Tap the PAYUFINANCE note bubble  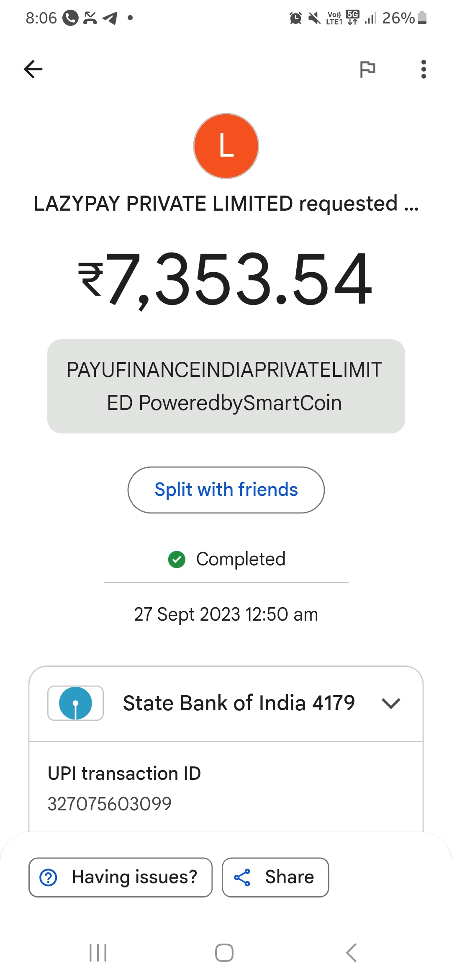pos(226,386)
